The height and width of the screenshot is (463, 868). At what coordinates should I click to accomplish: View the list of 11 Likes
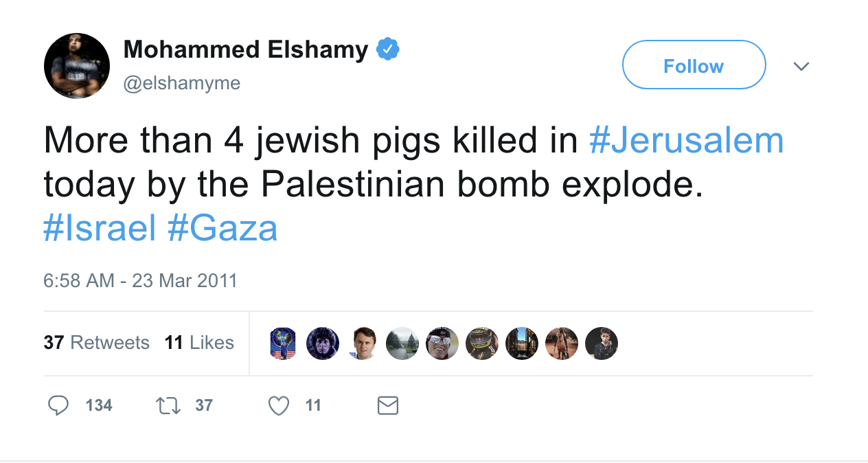199,343
